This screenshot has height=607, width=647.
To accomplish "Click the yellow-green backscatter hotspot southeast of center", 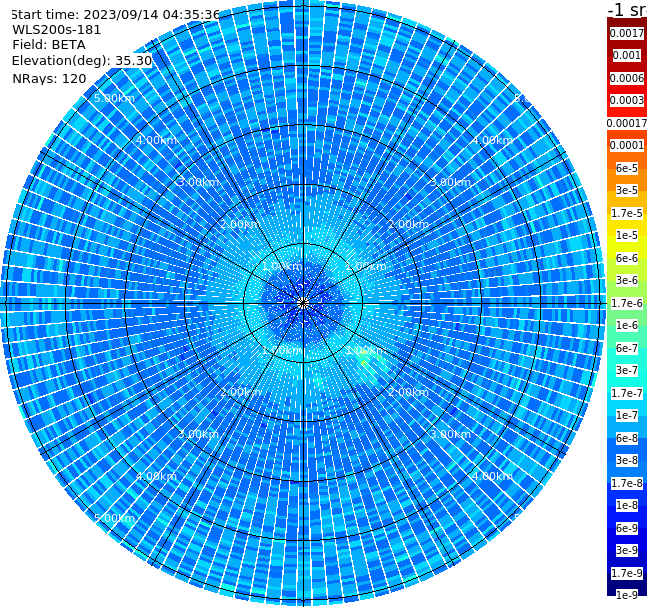I will [365, 362].
